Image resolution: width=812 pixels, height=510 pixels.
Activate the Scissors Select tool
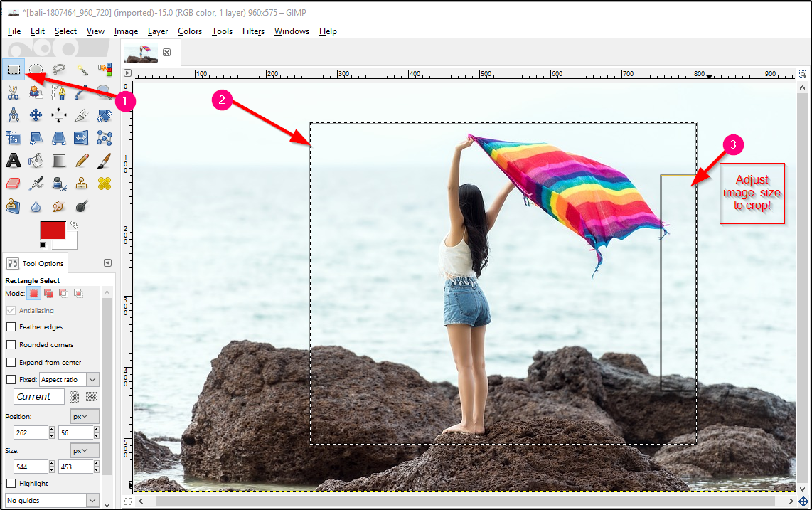point(14,92)
